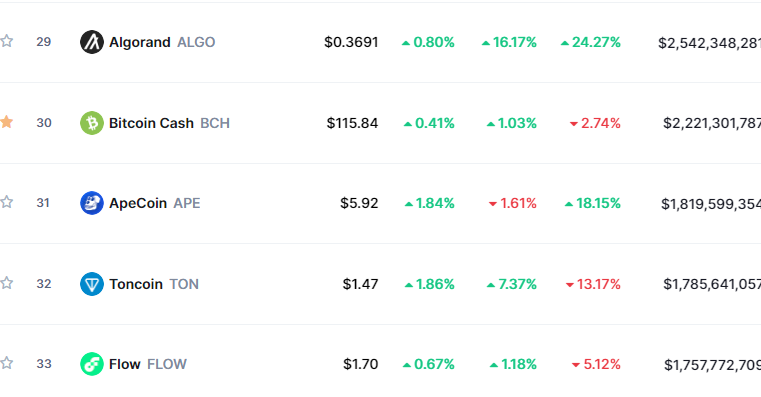
Task: Add Algorand to watchlist with star
Action: pyautogui.click(x=6, y=41)
